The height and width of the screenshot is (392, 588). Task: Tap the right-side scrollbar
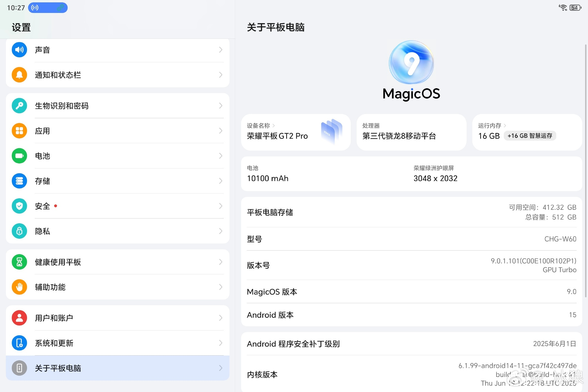586,171
